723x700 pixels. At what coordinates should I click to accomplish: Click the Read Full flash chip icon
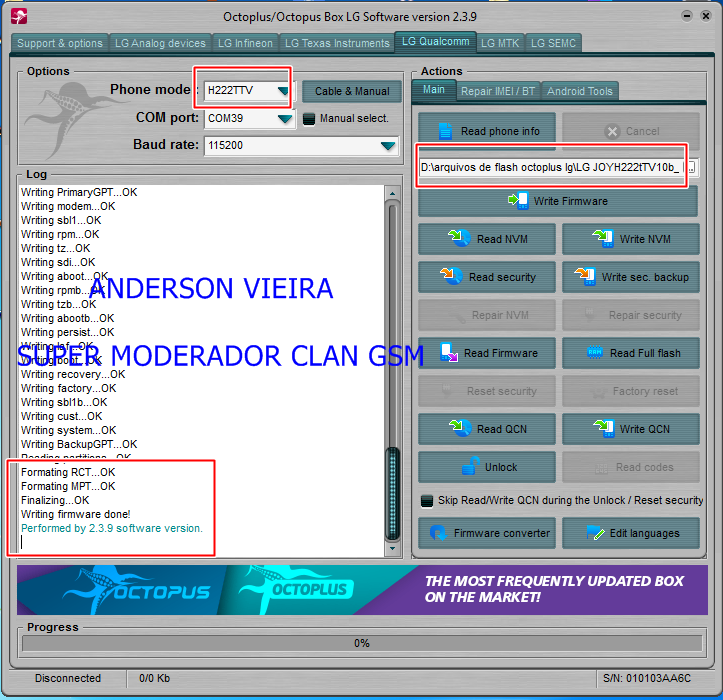pos(595,353)
